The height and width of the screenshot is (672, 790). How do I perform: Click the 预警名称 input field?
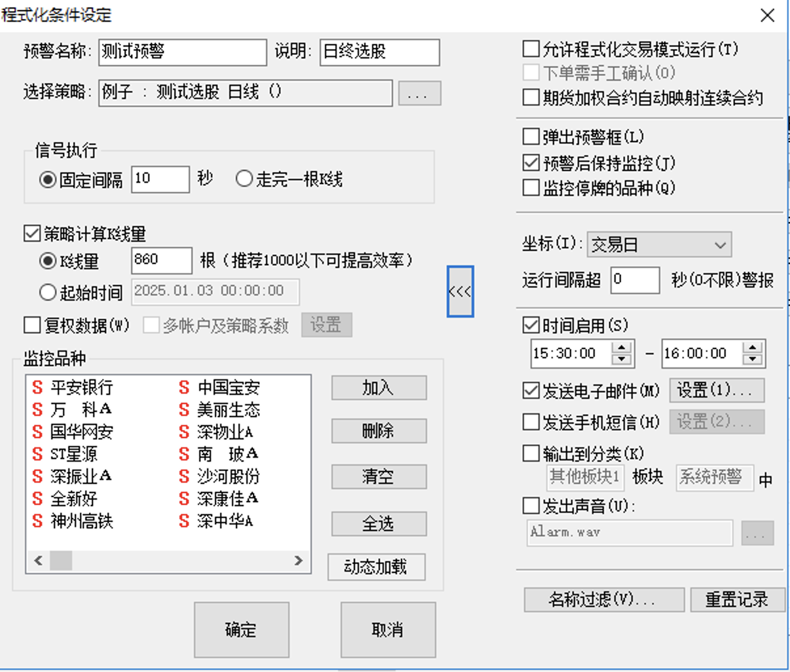(183, 52)
